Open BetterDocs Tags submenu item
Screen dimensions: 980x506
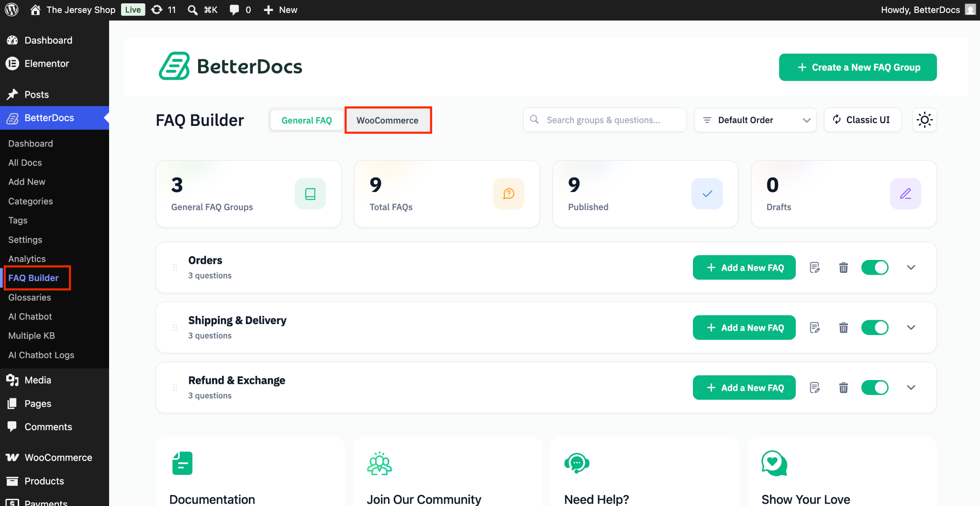pos(18,220)
